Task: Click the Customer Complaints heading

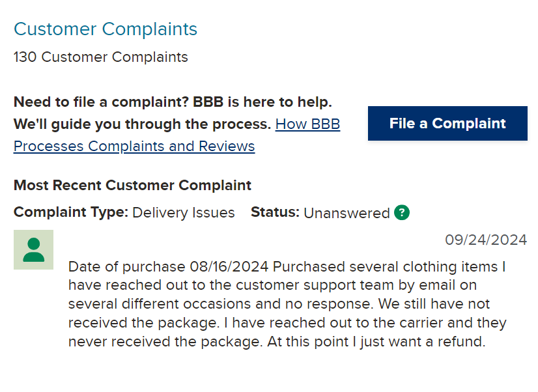Action: click(x=106, y=29)
